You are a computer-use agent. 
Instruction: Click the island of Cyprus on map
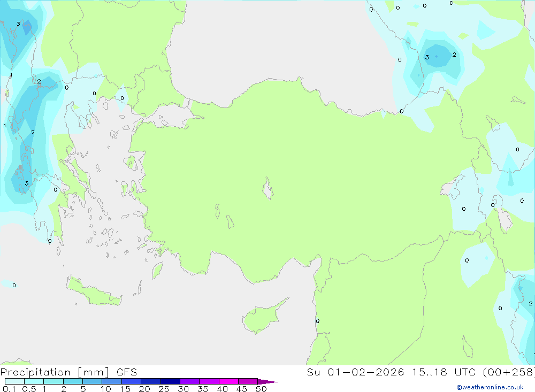pos(261,317)
